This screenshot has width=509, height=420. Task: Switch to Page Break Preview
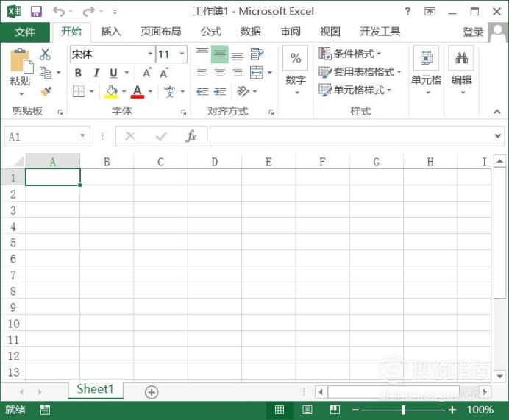coord(335,410)
